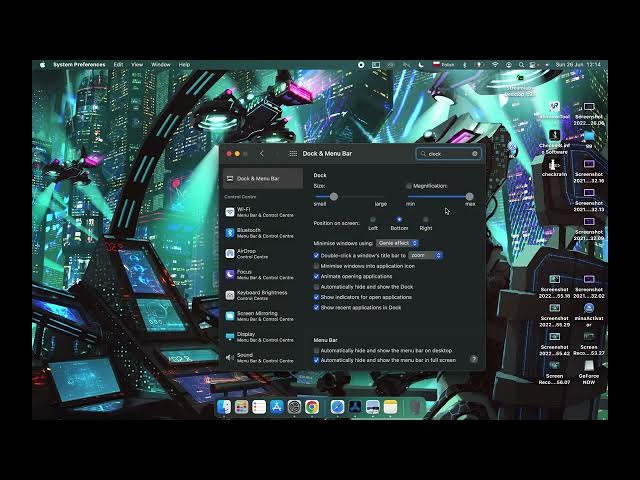Select Wi-Fi in the sidebar

tap(263, 212)
